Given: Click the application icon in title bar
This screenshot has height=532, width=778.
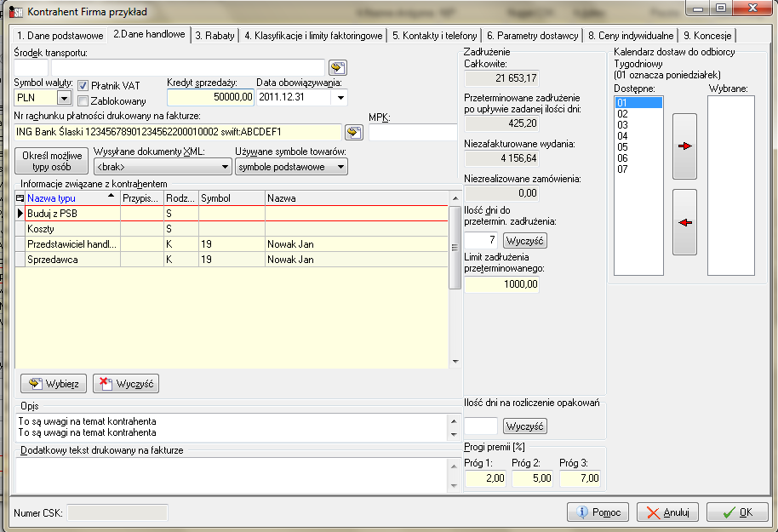Looking at the screenshot, I should pos(16,11).
